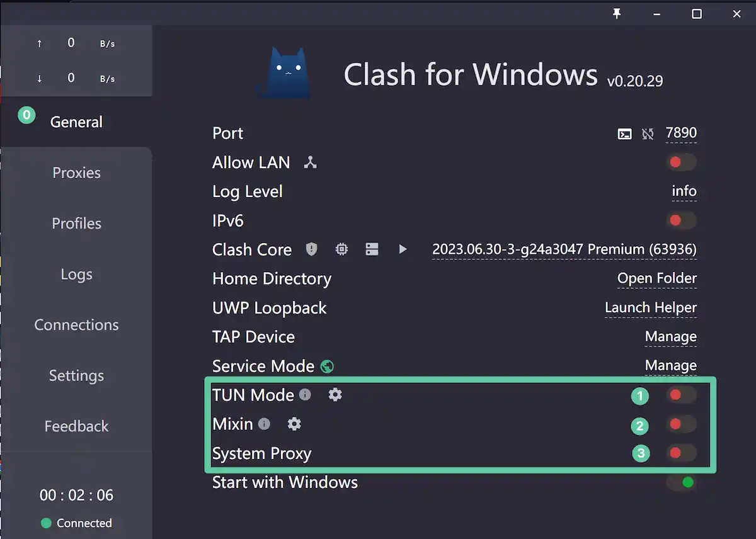Open TUN Mode gear settings

pyautogui.click(x=335, y=395)
